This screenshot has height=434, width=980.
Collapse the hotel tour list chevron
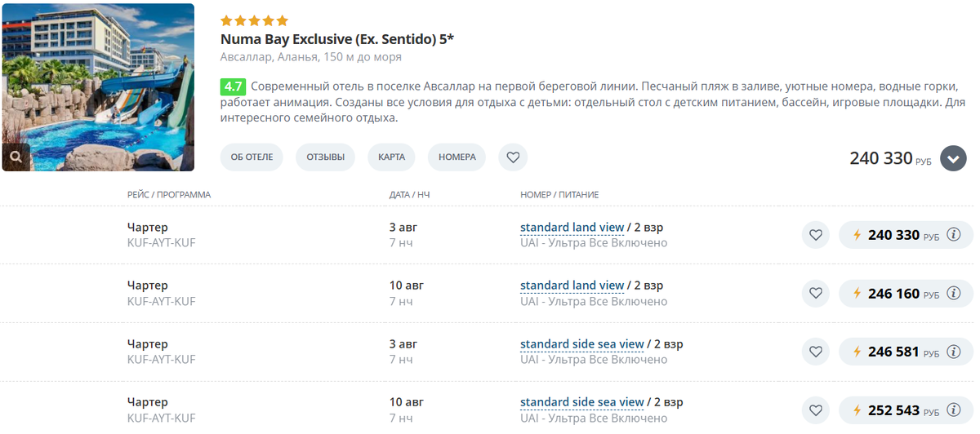point(953,158)
